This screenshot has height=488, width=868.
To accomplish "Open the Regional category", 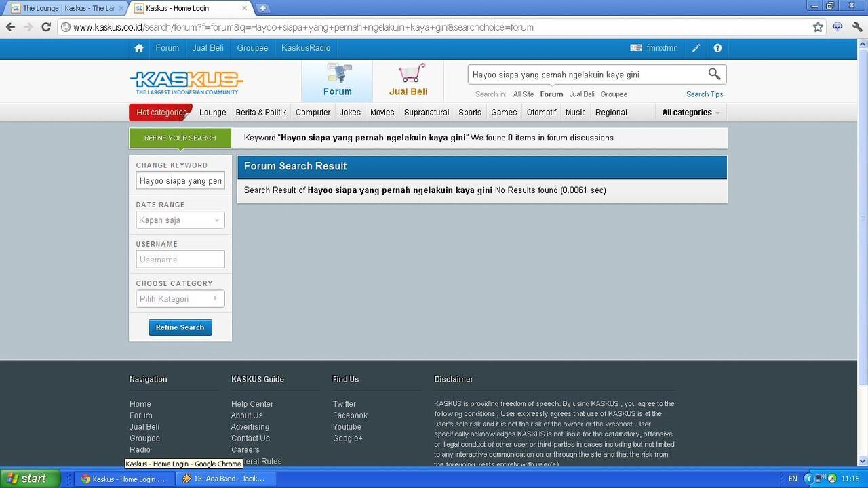I will click(611, 113).
